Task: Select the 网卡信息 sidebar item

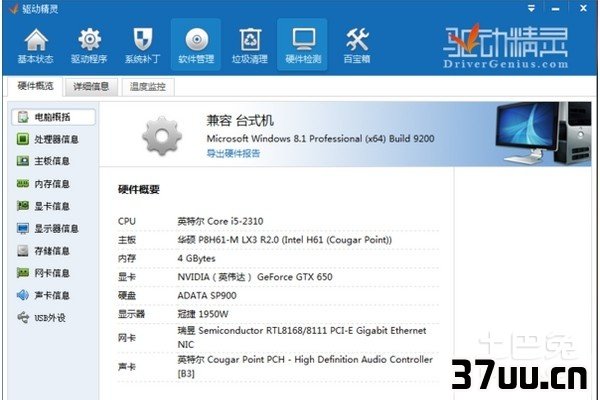Action: coord(43,273)
